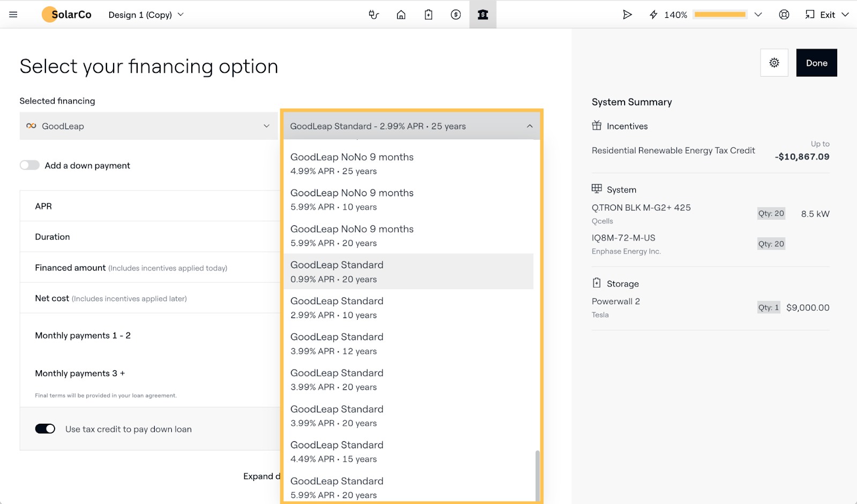
Task: Click the energy plug icon in toolbar
Action: click(x=374, y=14)
